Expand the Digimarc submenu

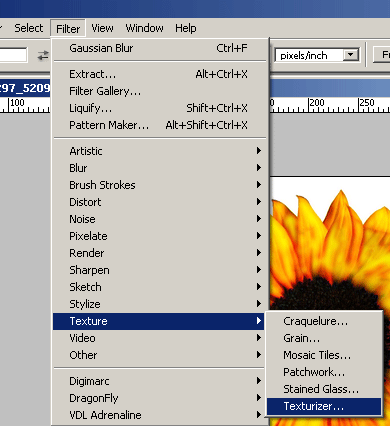coord(159,381)
